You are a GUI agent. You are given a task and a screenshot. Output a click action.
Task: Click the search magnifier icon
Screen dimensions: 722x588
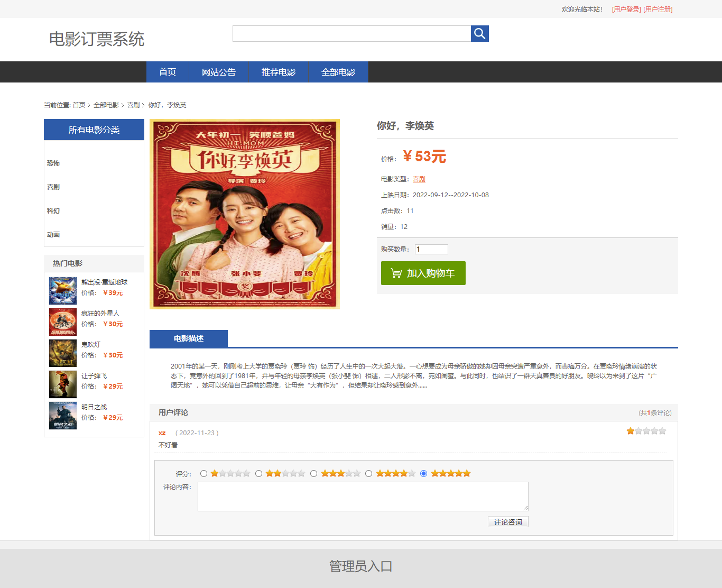click(x=479, y=33)
